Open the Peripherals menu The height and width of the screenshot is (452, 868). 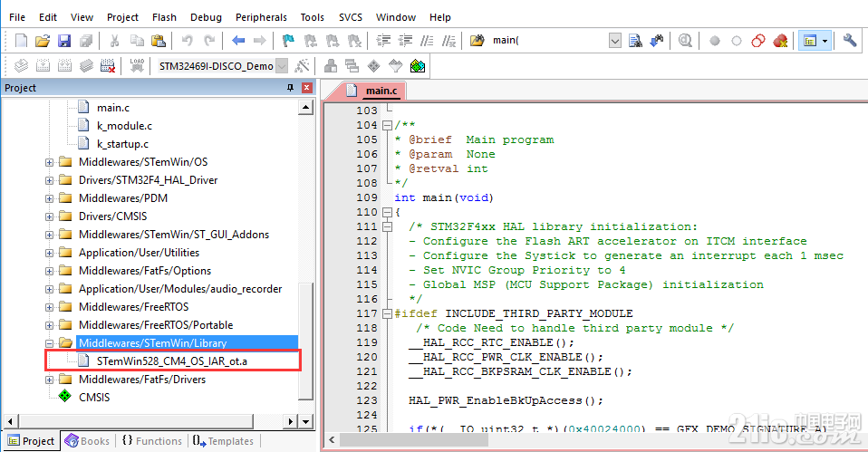(261, 17)
